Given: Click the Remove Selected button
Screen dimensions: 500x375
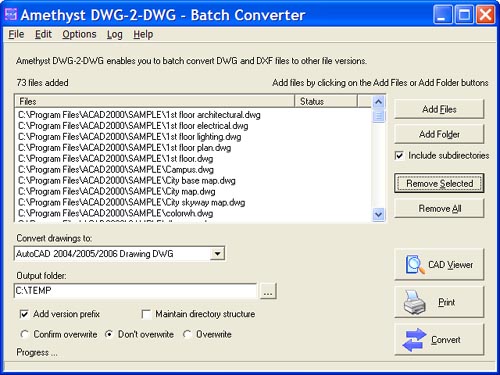Looking at the screenshot, I should tap(439, 183).
